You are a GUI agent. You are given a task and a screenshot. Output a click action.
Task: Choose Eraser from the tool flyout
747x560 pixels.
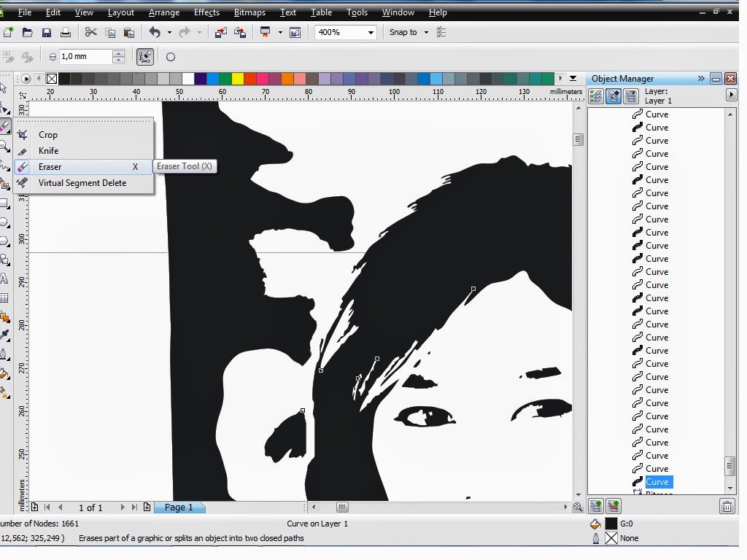point(49,166)
